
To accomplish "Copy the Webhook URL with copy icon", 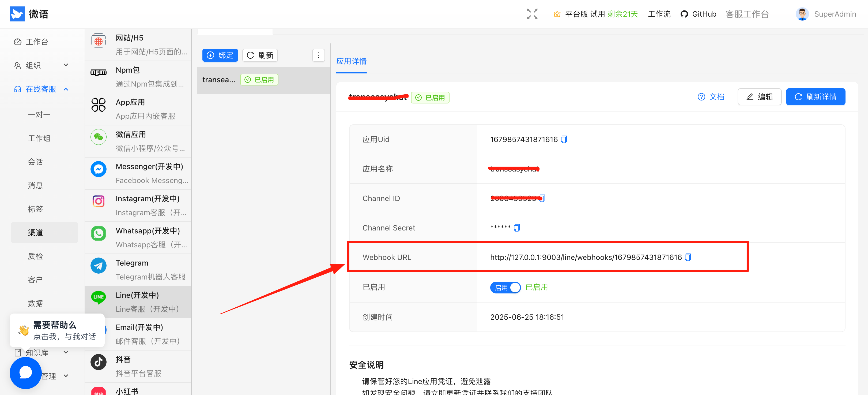I will click(x=688, y=257).
